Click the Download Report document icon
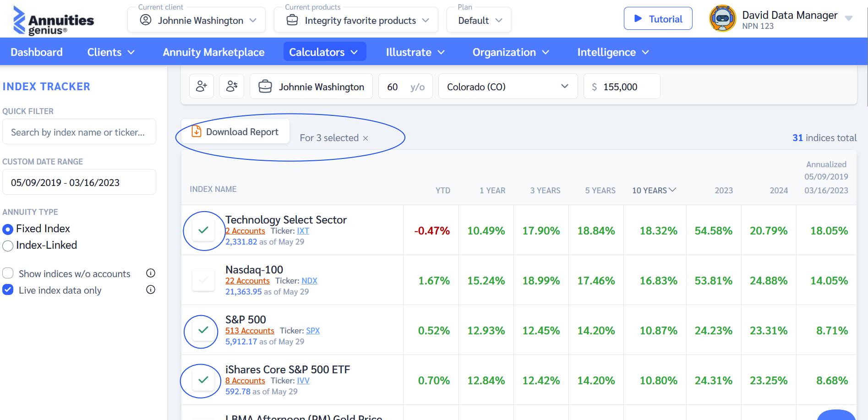868x420 pixels. (x=197, y=131)
